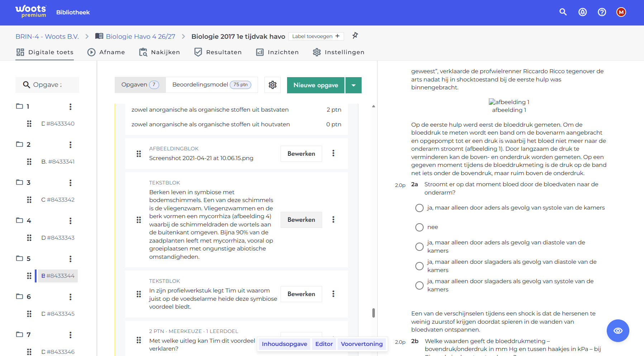Grab drag handle of question #8433340
644x356 pixels.
point(29,124)
